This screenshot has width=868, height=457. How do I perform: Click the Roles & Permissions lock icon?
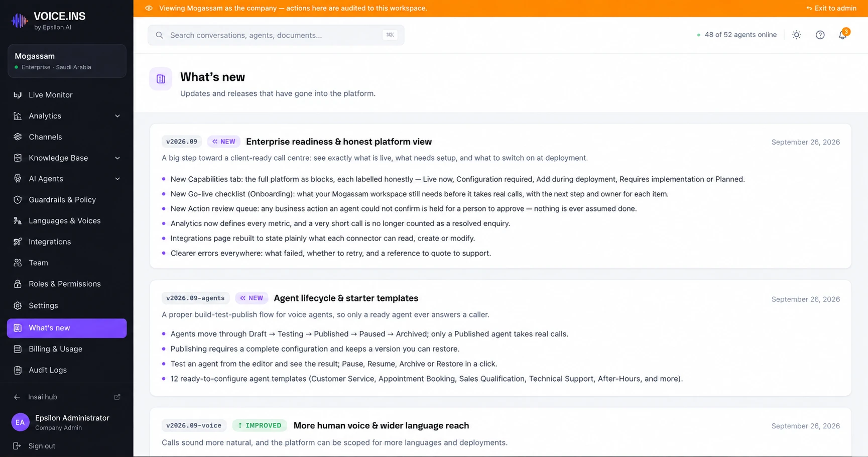point(18,284)
